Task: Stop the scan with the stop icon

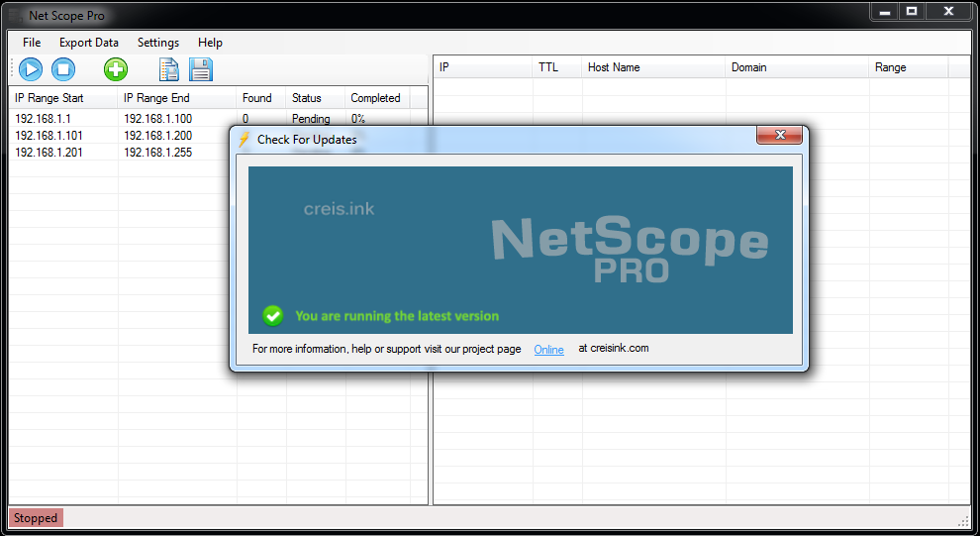Action: [x=63, y=68]
